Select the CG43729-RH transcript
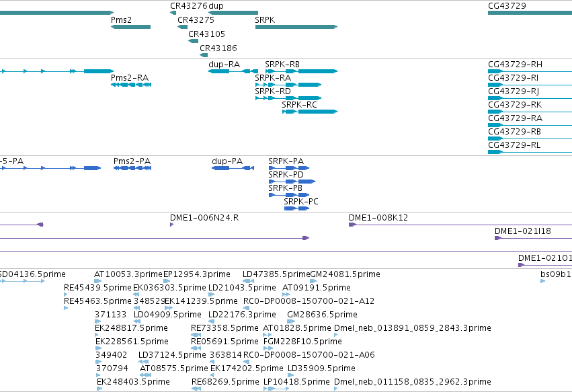Viewport: 572px width, 392px height. 530,71
